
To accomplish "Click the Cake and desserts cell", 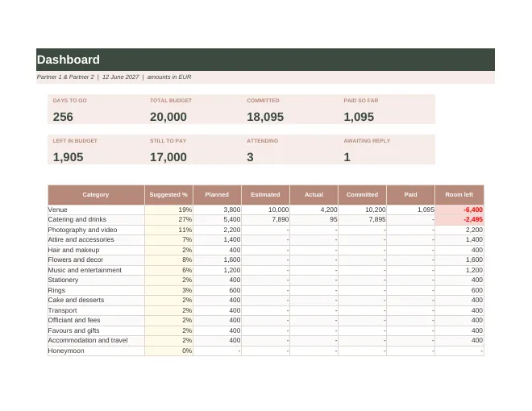I will click(x=96, y=300).
